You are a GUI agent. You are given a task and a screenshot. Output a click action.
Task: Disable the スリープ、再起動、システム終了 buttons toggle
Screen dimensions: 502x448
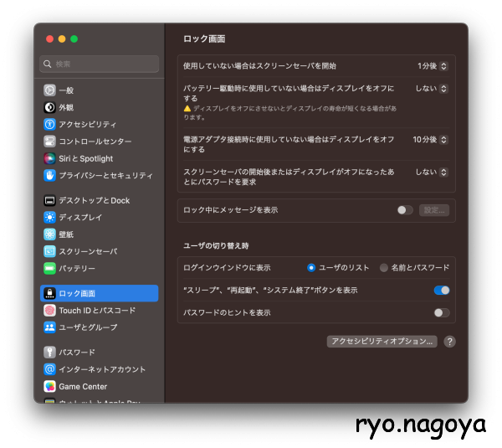(x=442, y=290)
